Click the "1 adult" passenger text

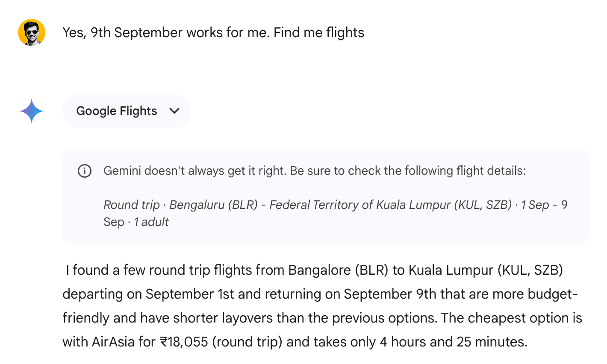pos(151,222)
